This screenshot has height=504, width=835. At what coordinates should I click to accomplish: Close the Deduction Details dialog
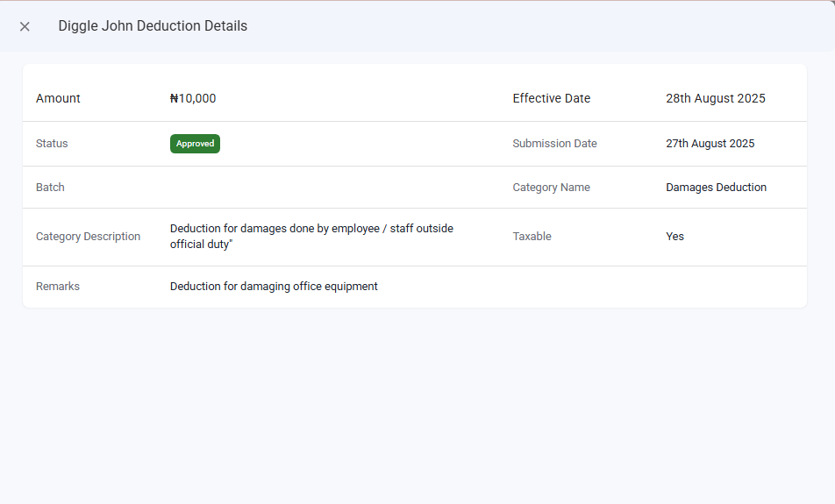pos(25,26)
